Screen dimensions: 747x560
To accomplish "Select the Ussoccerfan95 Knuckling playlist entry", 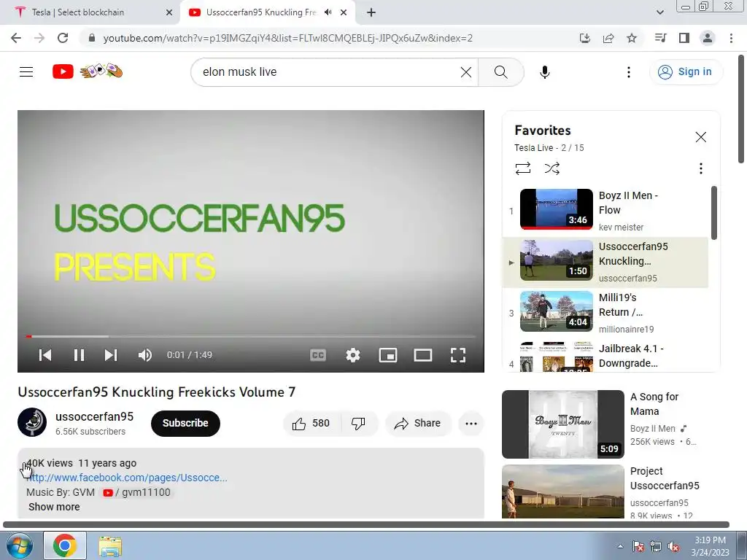I will click(605, 262).
